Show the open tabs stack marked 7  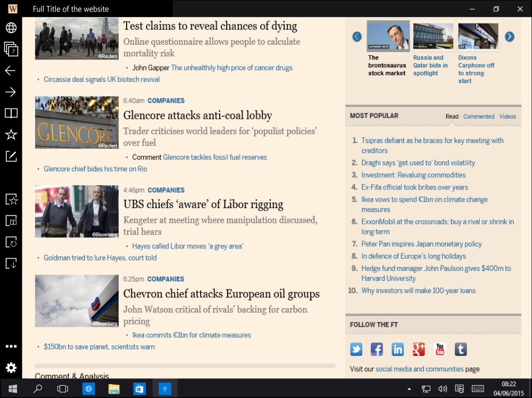pos(11,49)
